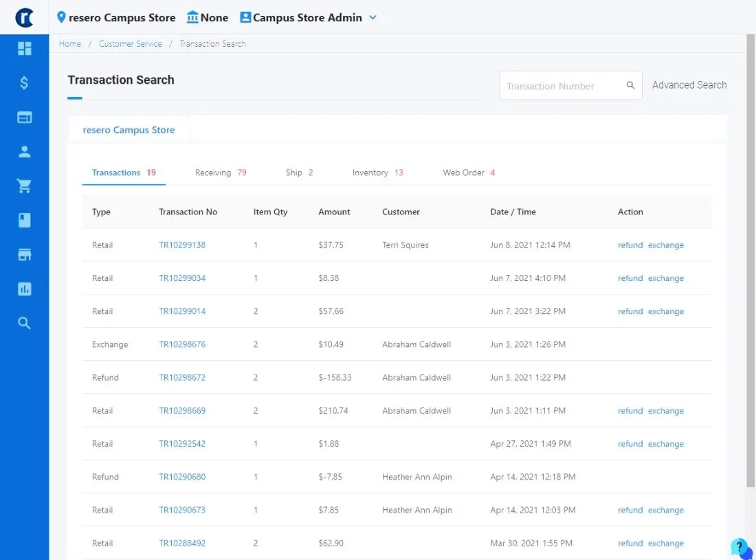
Task: Select Heather Ann Alpin in refund row
Action: click(417, 477)
